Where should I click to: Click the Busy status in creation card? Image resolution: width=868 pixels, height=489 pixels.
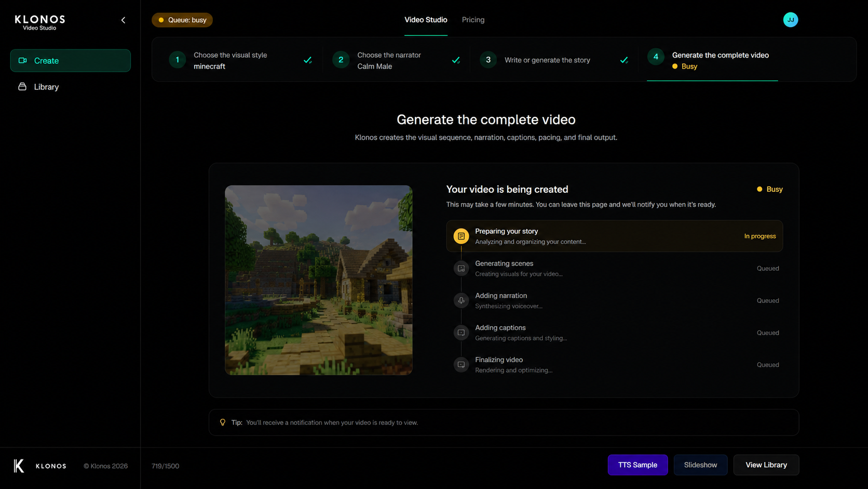coord(770,189)
